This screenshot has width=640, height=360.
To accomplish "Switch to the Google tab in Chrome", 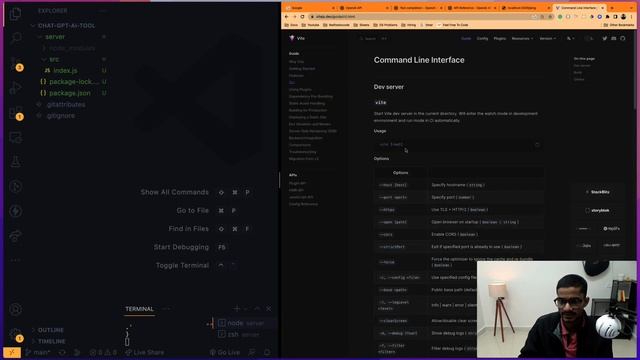I will click(309, 8).
